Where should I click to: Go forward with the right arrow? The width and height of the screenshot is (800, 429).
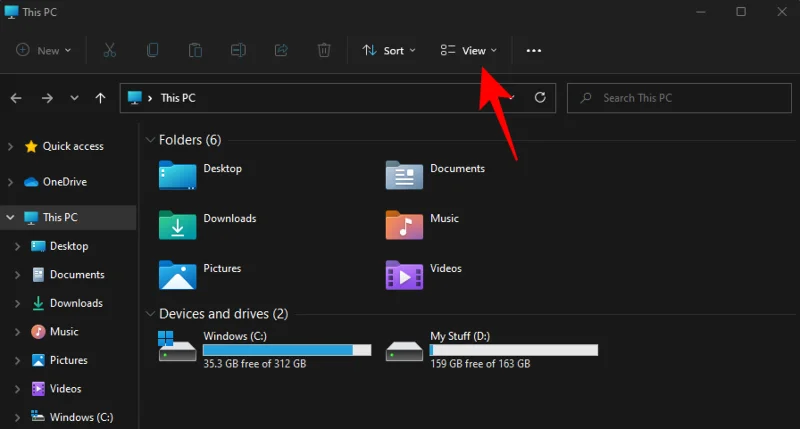pos(47,98)
